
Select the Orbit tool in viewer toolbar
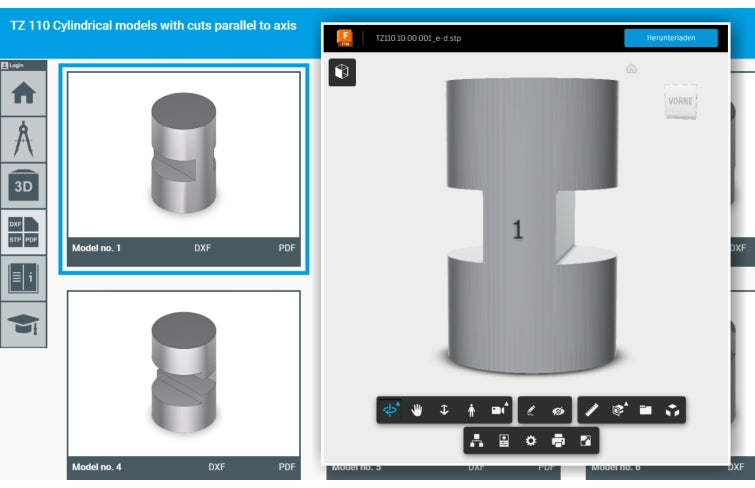tap(391, 410)
